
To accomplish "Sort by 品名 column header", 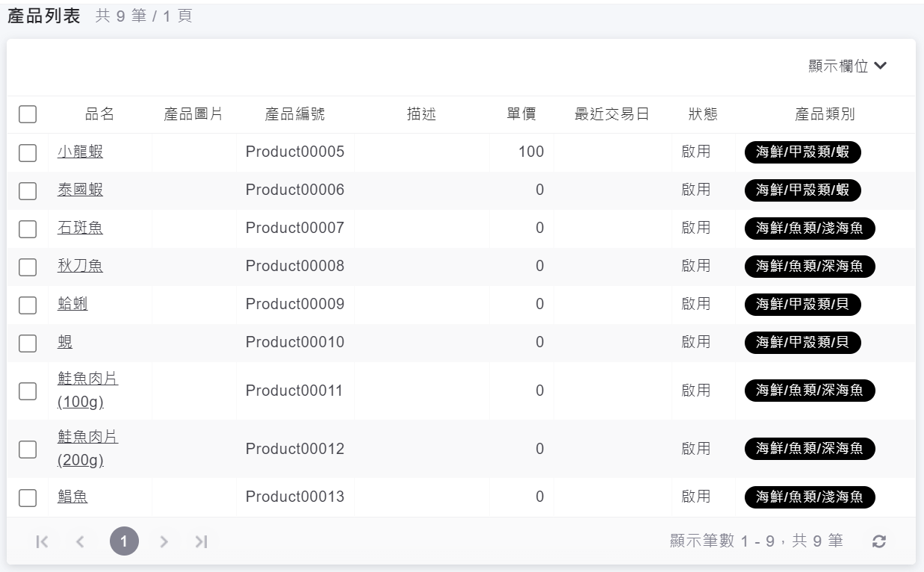I will pyautogui.click(x=99, y=114).
